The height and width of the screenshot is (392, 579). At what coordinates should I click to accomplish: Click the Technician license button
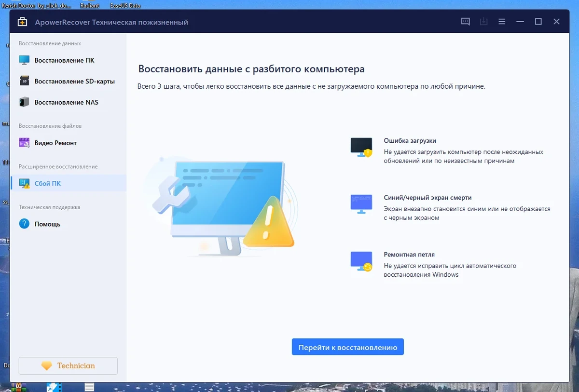[68, 366]
